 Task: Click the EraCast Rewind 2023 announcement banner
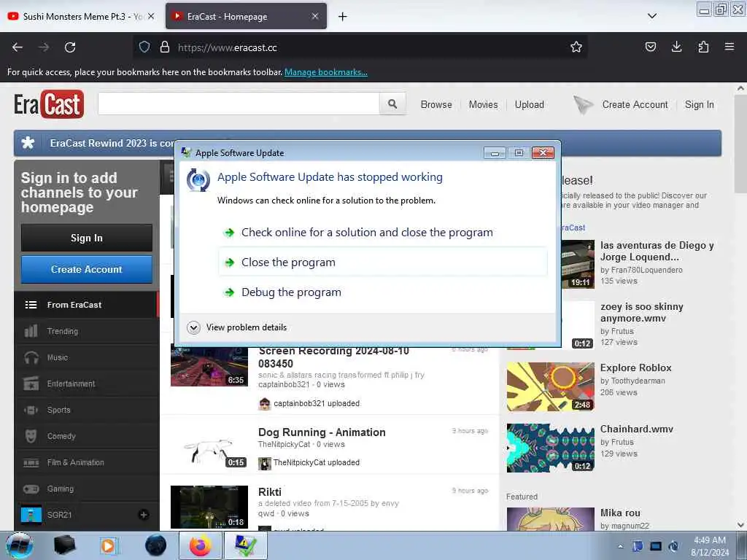coord(368,144)
